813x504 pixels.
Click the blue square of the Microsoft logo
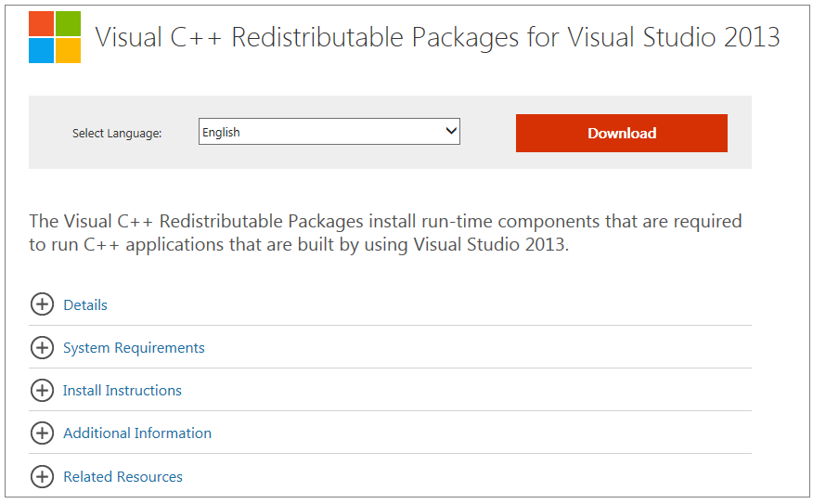pyautogui.click(x=41, y=51)
